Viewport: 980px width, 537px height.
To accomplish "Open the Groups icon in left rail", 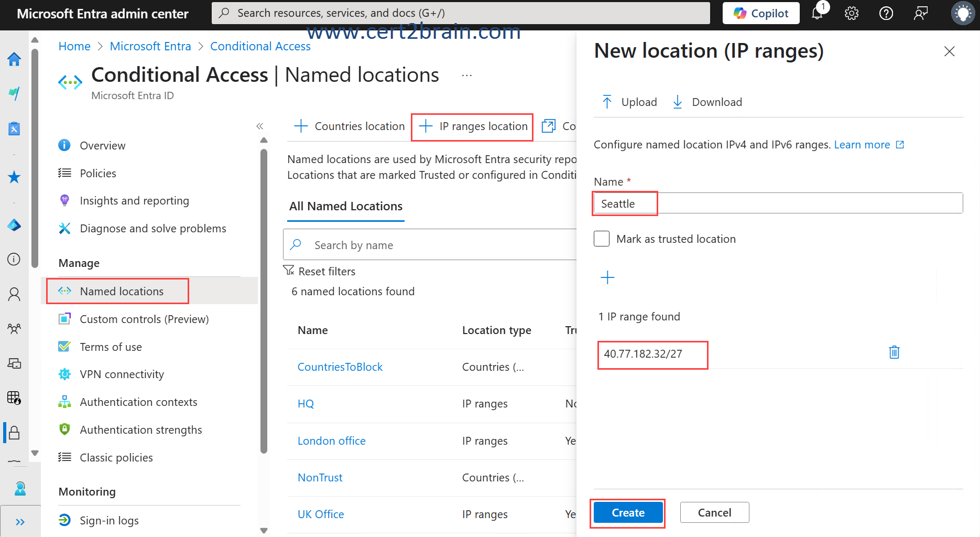I will tap(14, 329).
